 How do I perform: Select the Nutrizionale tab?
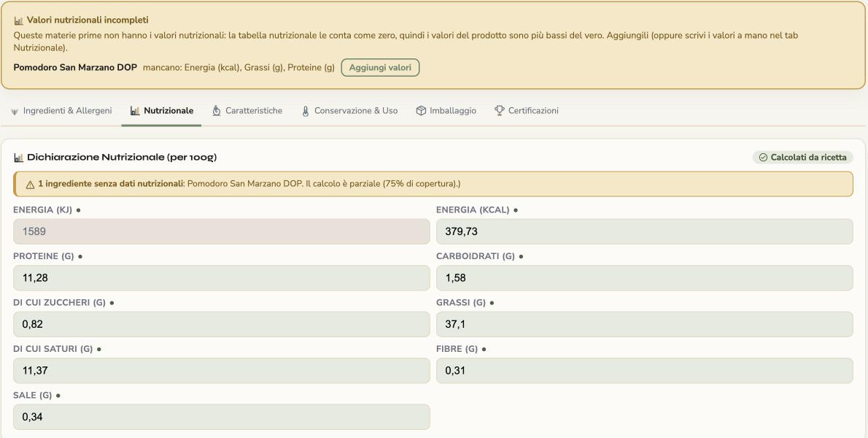[x=162, y=111]
